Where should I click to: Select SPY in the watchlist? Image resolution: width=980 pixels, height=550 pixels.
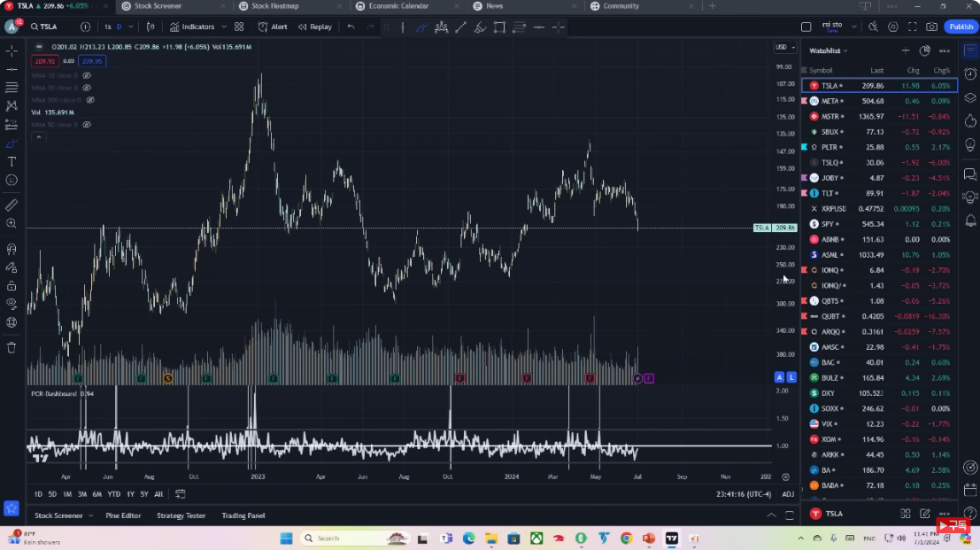[879, 224]
